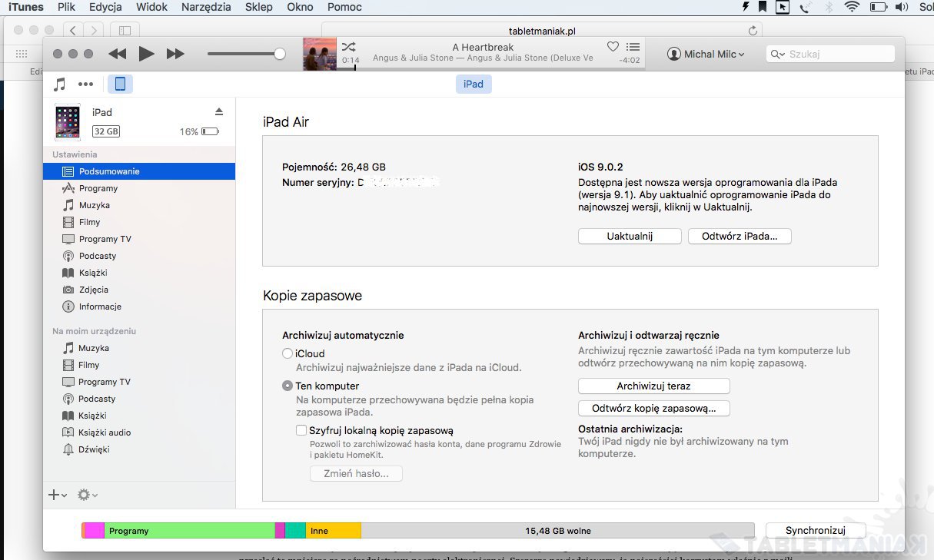Select the iCloud backup radio button
This screenshot has width=934, height=560.
point(288,354)
